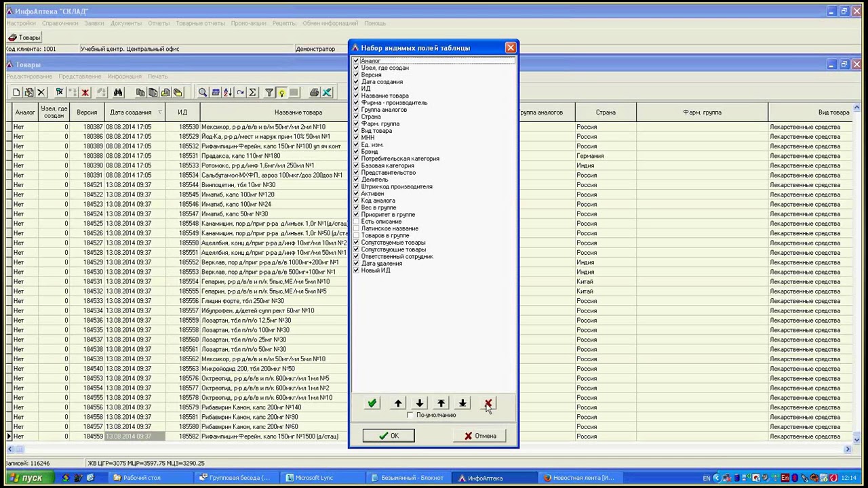Sort by Дата создания column header

click(x=135, y=112)
